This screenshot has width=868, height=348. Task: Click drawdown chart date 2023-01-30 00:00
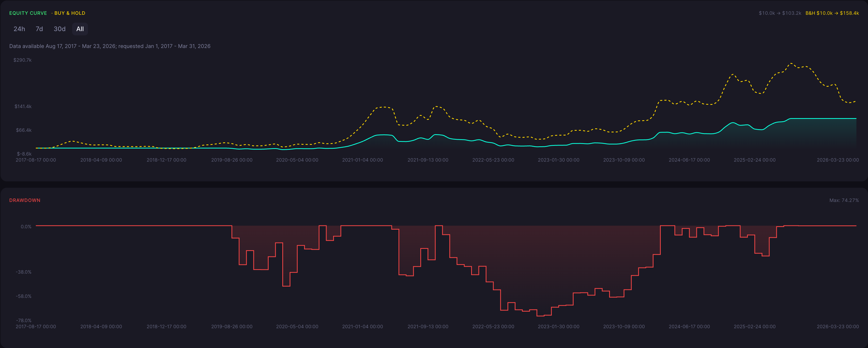click(x=559, y=327)
